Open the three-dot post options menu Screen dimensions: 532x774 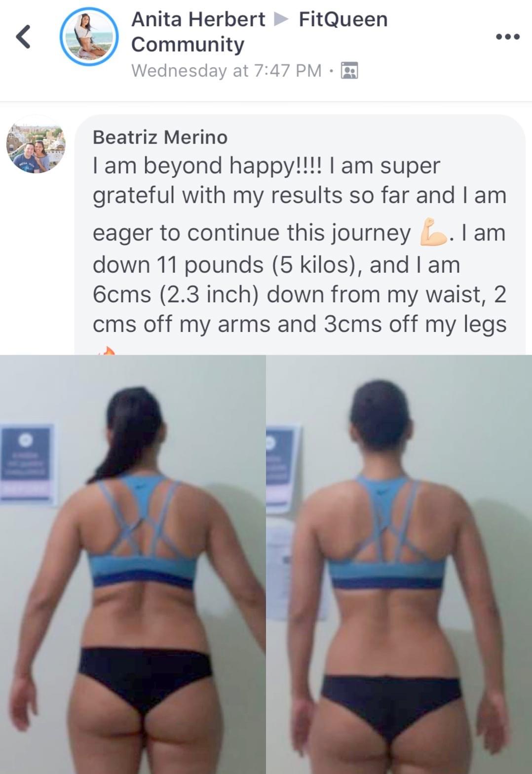[508, 37]
